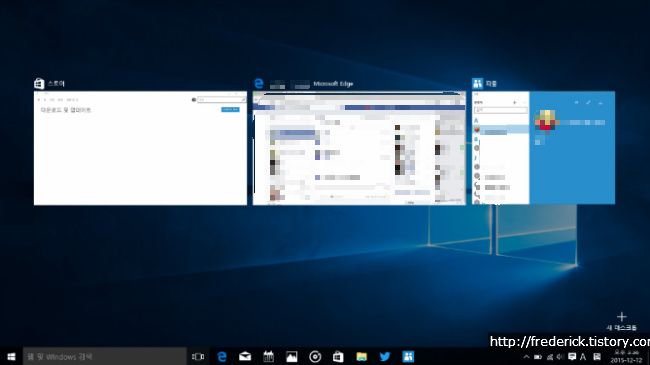
Task: Click the Microsoft Edge title label
Action: (333, 84)
